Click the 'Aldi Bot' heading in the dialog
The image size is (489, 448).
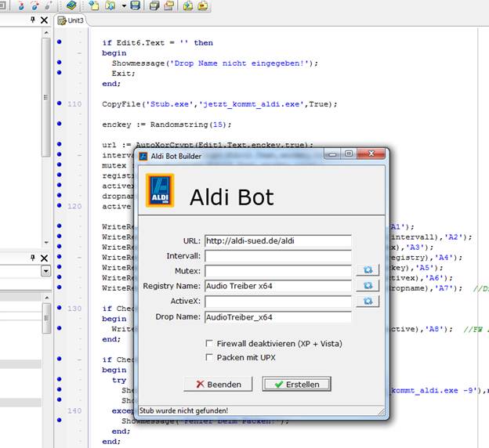coord(232,197)
